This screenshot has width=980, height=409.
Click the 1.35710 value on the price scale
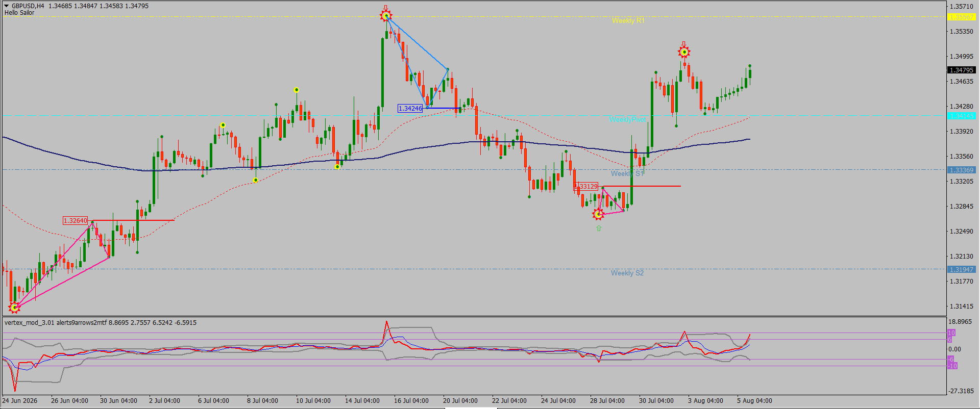[x=961, y=7]
